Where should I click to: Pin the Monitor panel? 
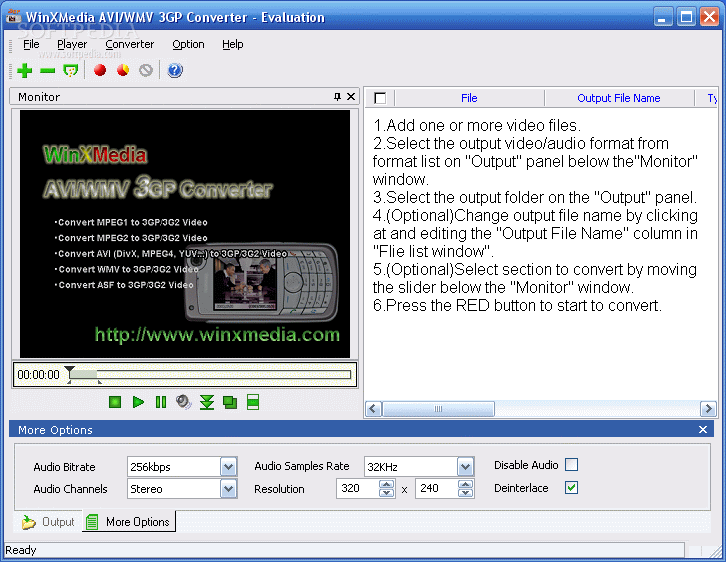pyautogui.click(x=337, y=96)
